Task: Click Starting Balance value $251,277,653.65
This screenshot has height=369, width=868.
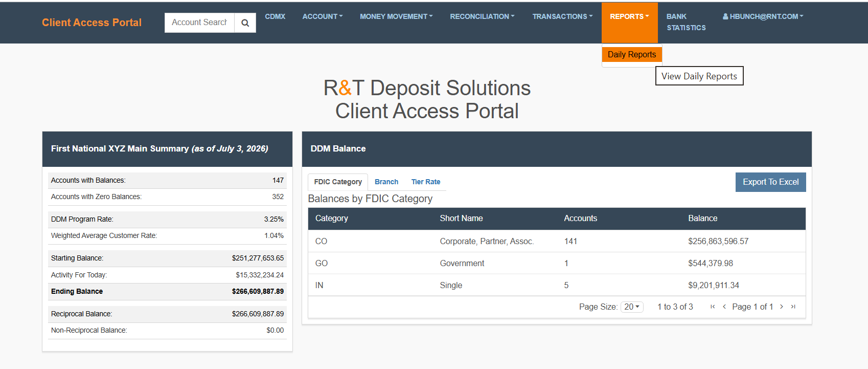Action: [258, 258]
